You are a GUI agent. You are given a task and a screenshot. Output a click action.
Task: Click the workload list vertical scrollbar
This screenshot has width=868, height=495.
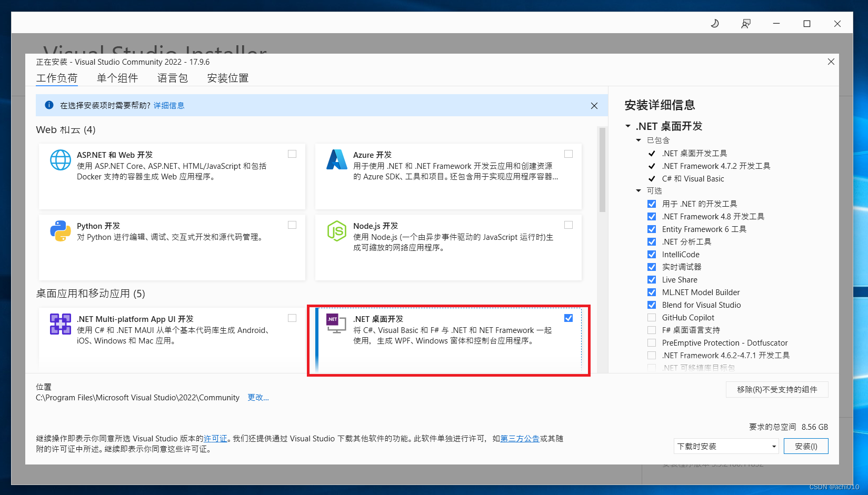click(602, 169)
